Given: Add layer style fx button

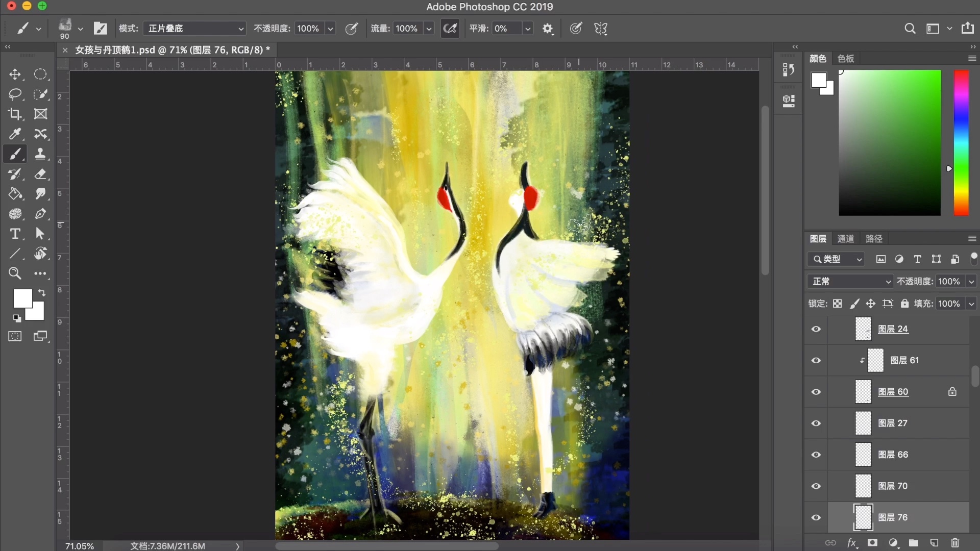Looking at the screenshot, I should pyautogui.click(x=852, y=543).
